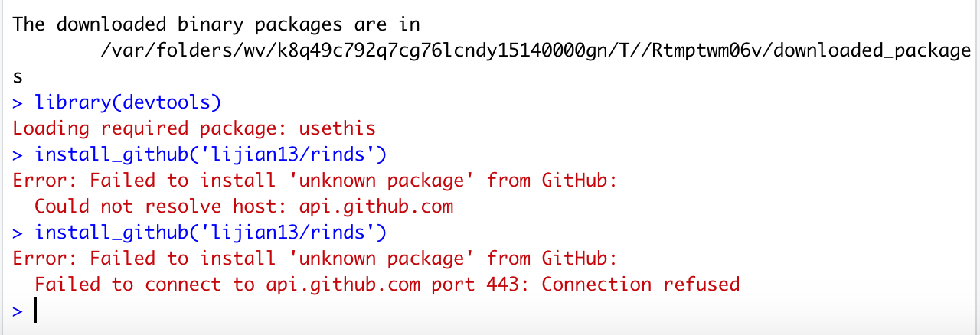980x335 pixels.
Task: Click api.github.com in the connection error
Action: 343,285
